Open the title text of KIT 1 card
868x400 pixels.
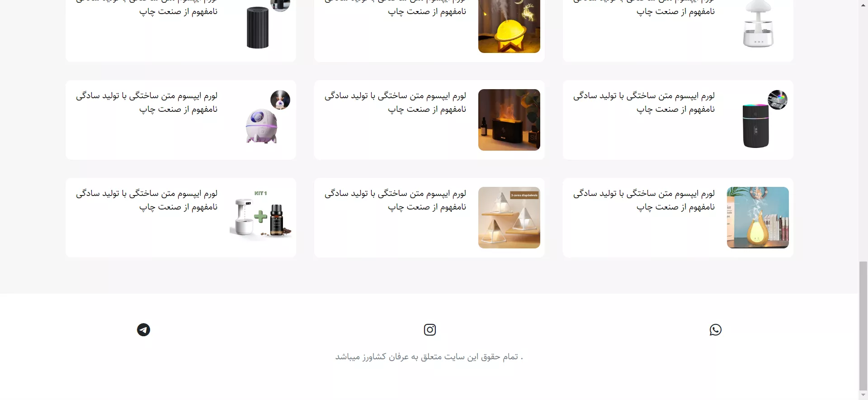coord(146,200)
